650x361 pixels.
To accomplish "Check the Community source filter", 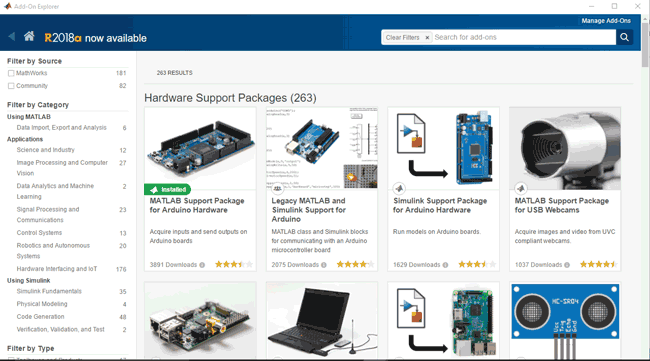I will [11, 86].
